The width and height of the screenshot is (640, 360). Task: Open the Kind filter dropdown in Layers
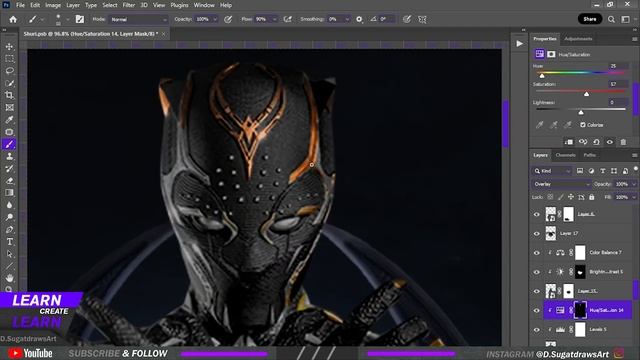(x=552, y=171)
